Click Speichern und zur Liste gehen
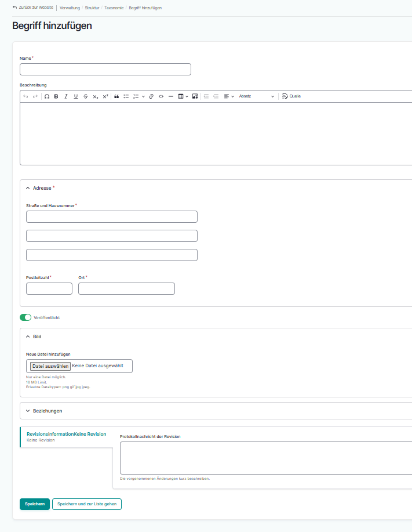412x532 pixels. point(87,504)
